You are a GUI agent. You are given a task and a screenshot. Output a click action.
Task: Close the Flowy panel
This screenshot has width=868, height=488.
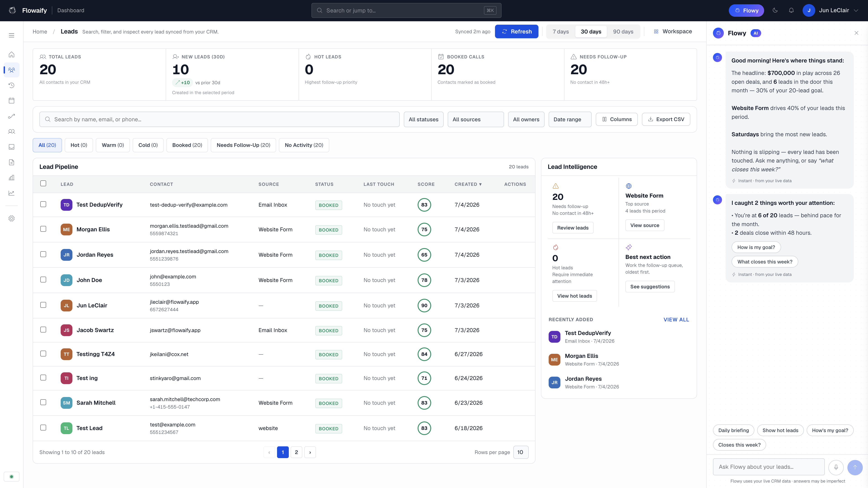(856, 33)
